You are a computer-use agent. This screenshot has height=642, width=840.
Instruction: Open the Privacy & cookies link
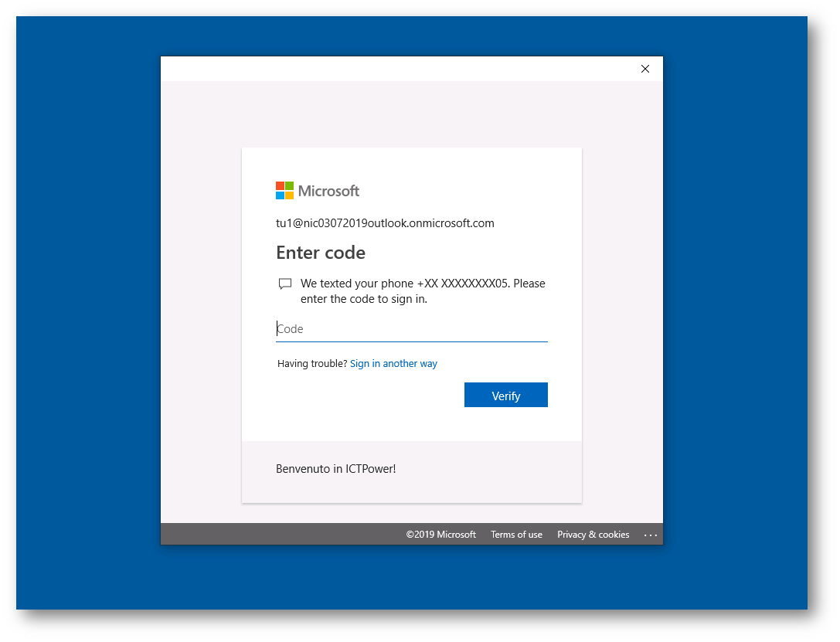(593, 535)
